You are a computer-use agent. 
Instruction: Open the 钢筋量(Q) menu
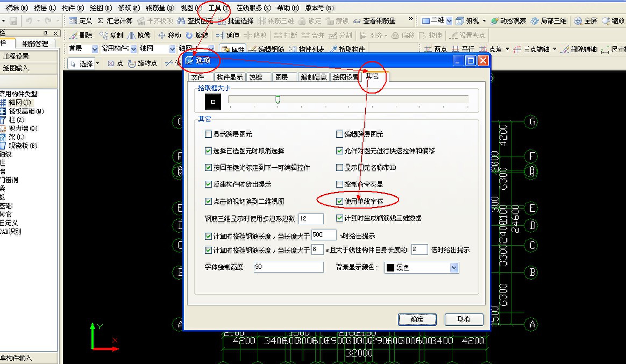160,8
